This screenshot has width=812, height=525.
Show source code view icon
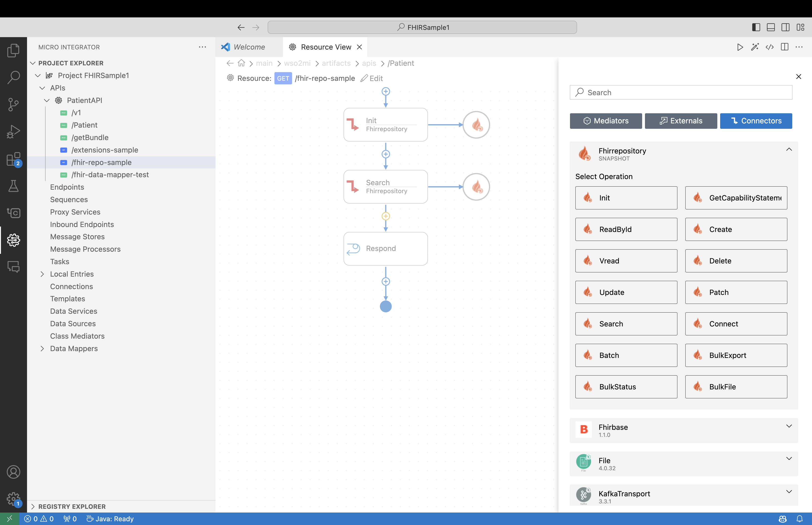769,47
